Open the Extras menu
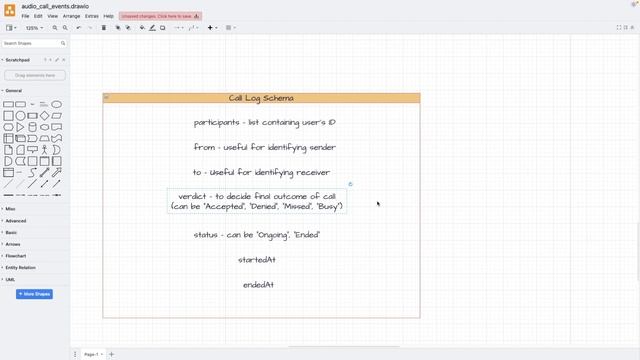The image size is (640, 360). click(x=92, y=16)
